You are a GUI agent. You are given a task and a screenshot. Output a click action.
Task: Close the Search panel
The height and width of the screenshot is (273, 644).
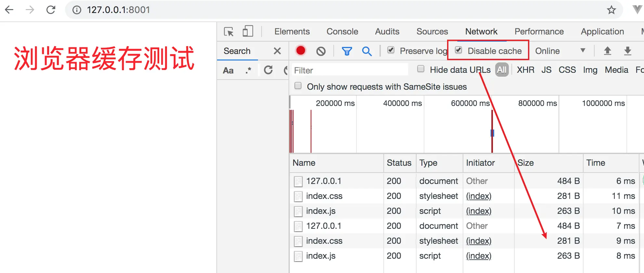(x=277, y=51)
